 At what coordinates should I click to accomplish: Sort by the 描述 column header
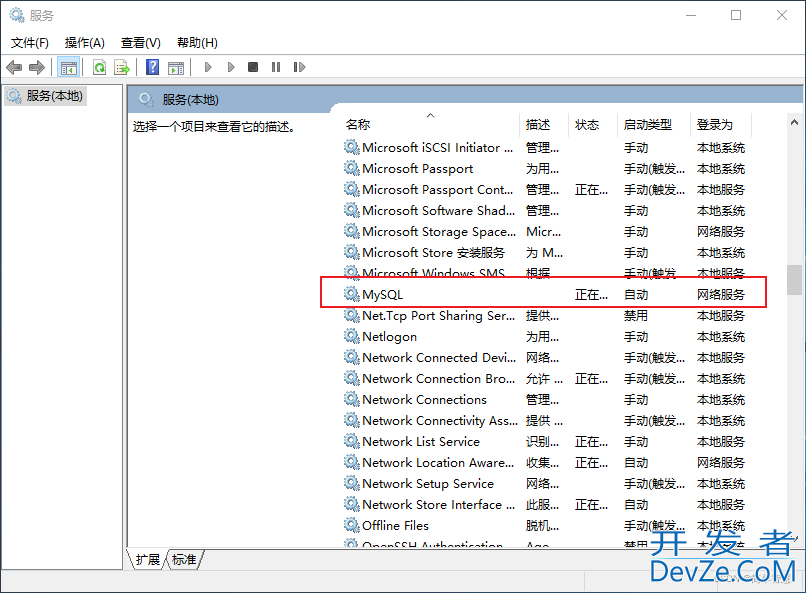pyautogui.click(x=544, y=124)
